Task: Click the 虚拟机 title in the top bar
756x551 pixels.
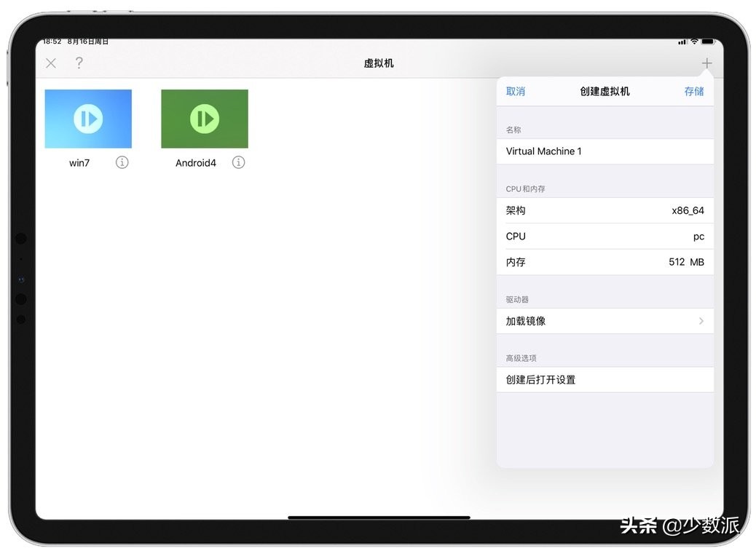Action: tap(378, 63)
